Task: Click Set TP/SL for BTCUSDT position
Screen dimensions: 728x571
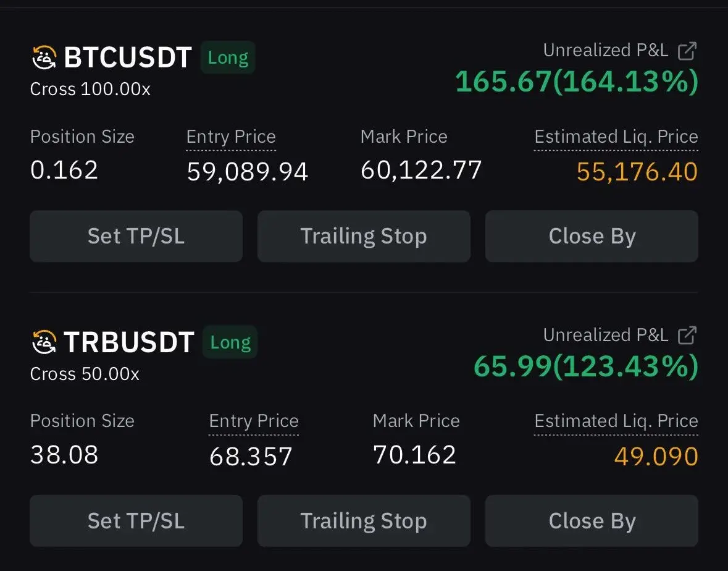Action: pos(136,236)
